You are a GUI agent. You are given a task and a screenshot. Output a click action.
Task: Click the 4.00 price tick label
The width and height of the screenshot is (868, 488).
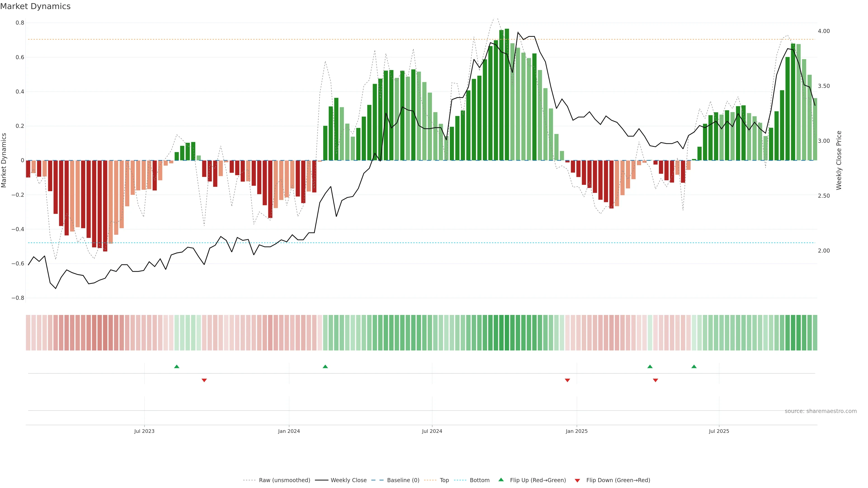pos(823,31)
